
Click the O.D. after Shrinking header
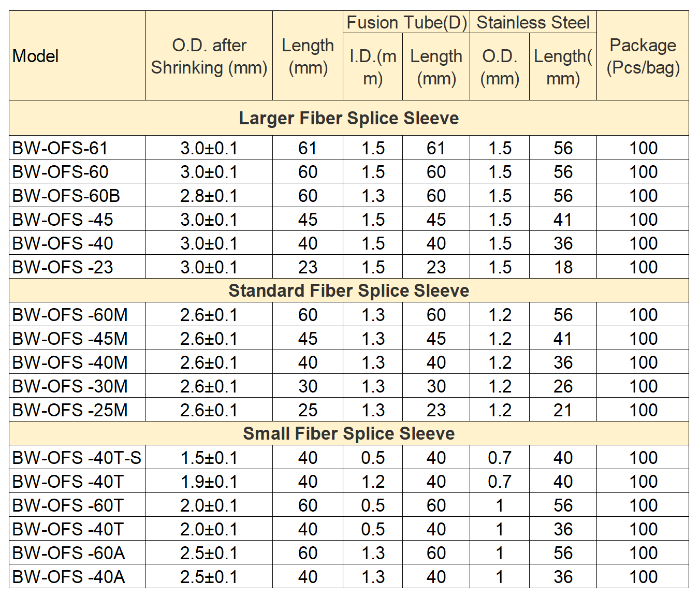pyautogui.click(x=209, y=56)
